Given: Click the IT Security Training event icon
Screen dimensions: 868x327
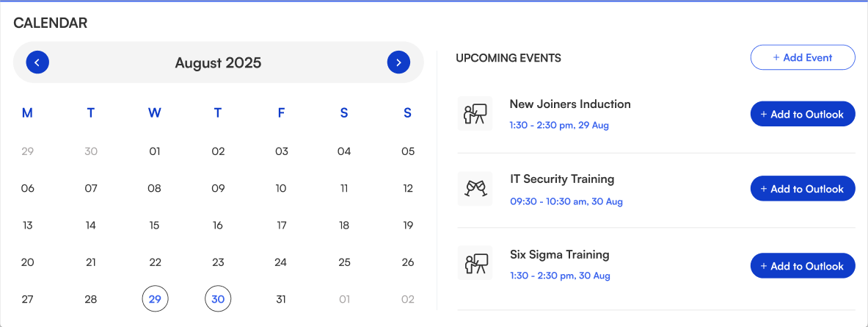Looking at the screenshot, I should tap(475, 189).
